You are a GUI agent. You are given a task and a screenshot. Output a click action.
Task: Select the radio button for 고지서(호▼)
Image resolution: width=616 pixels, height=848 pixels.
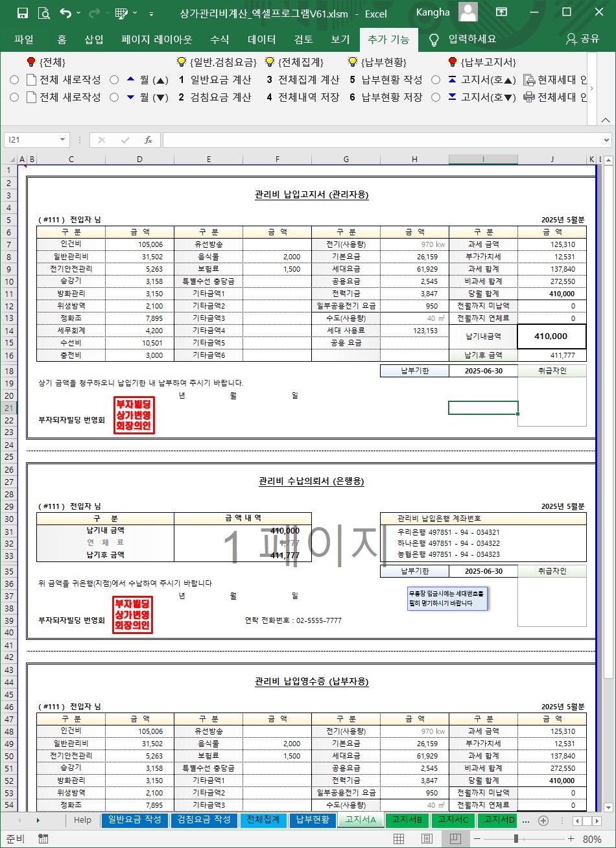436,97
